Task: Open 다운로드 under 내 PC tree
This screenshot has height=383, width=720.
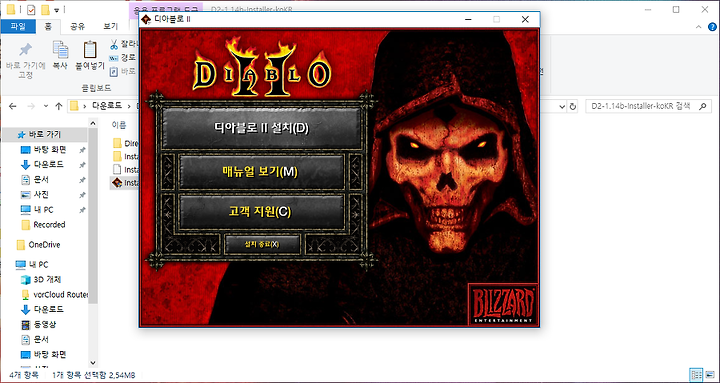Action: click(x=48, y=310)
